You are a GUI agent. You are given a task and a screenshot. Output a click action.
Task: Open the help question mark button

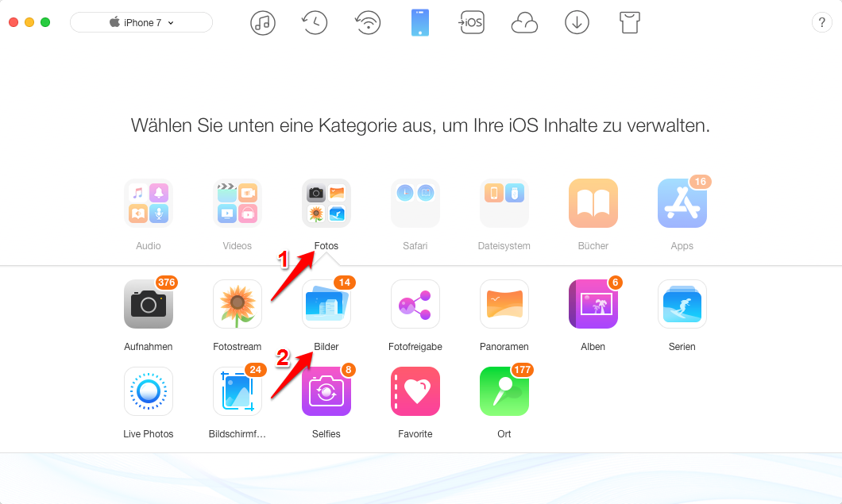821,22
